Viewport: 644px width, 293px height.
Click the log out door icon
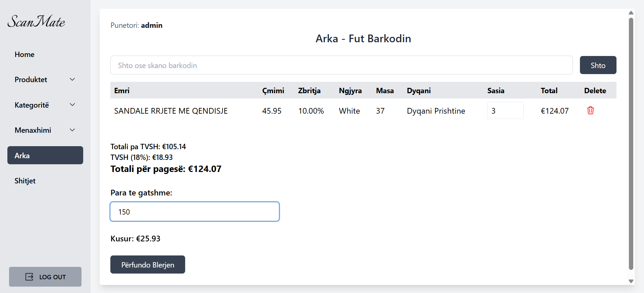(30, 277)
